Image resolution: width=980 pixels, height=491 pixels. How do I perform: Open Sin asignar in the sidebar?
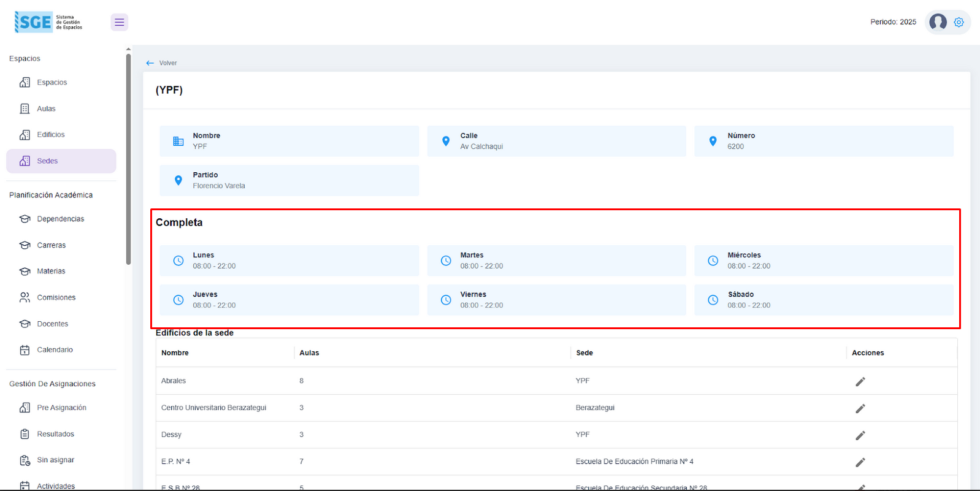pos(61,460)
